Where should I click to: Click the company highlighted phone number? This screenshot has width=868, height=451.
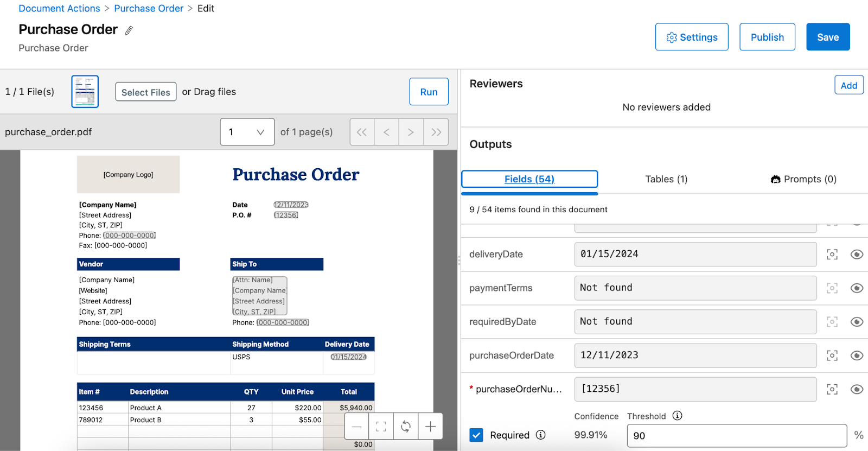[x=130, y=236]
